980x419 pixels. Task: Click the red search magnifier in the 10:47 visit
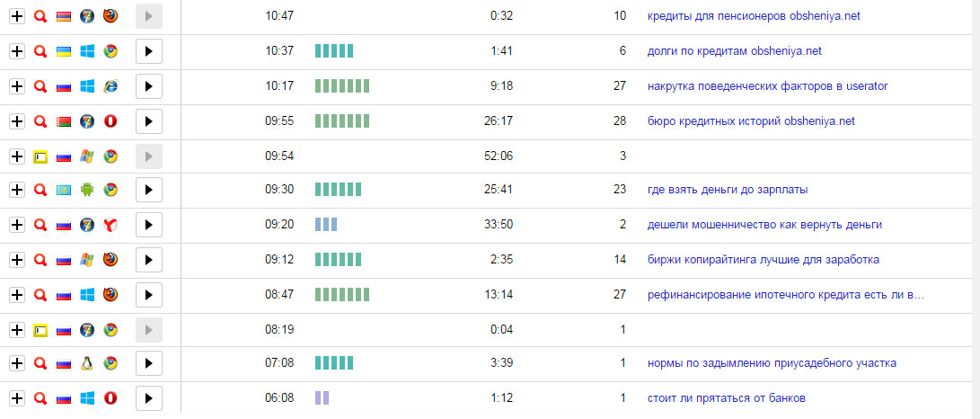coord(40,16)
